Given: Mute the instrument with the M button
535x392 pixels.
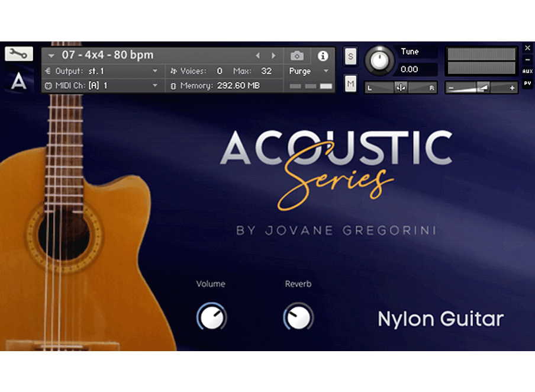Looking at the screenshot, I should pos(350,84).
